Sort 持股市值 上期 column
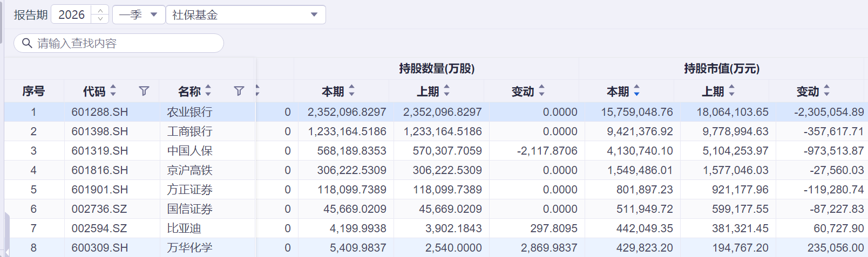Image resolution: width=868 pixels, height=257 pixels. click(x=732, y=91)
